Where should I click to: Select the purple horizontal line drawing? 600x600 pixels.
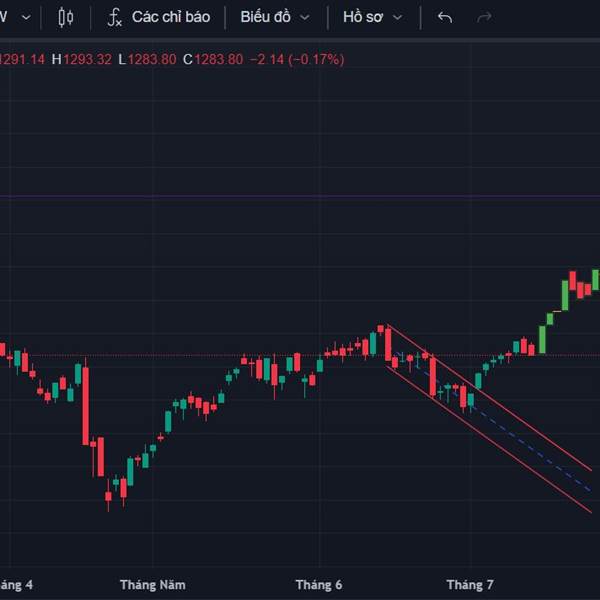coord(300,196)
